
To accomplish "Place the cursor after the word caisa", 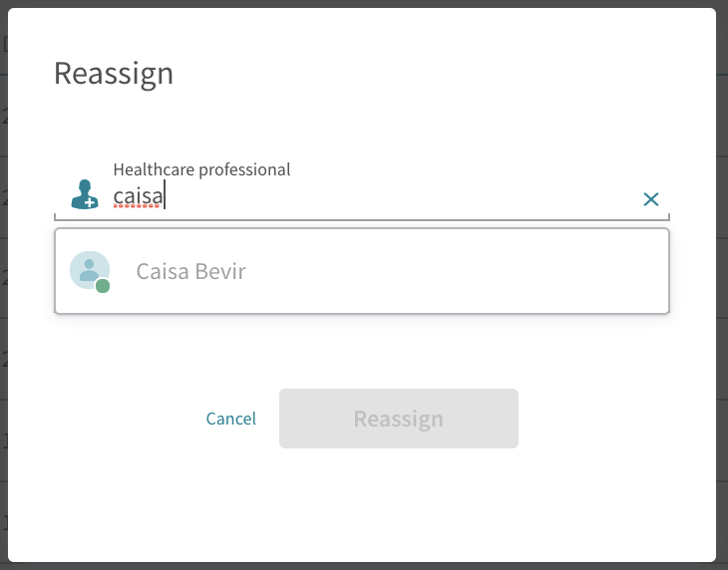I will [x=165, y=196].
